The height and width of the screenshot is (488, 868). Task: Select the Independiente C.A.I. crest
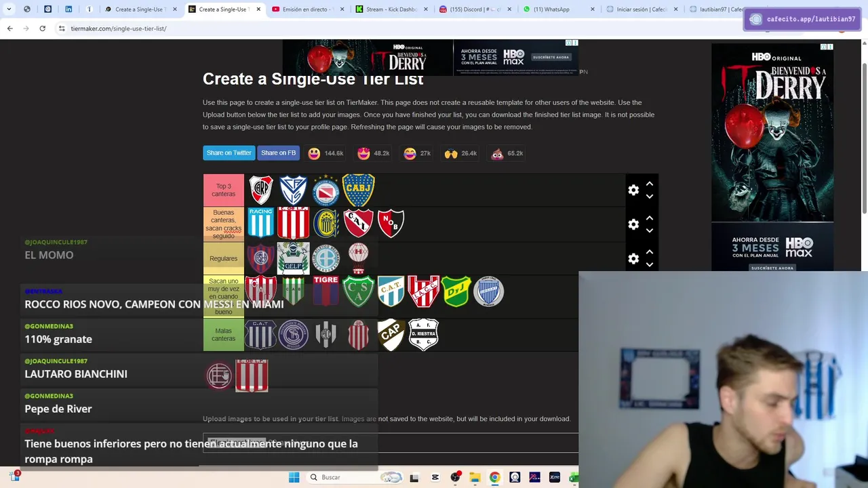click(358, 223)
